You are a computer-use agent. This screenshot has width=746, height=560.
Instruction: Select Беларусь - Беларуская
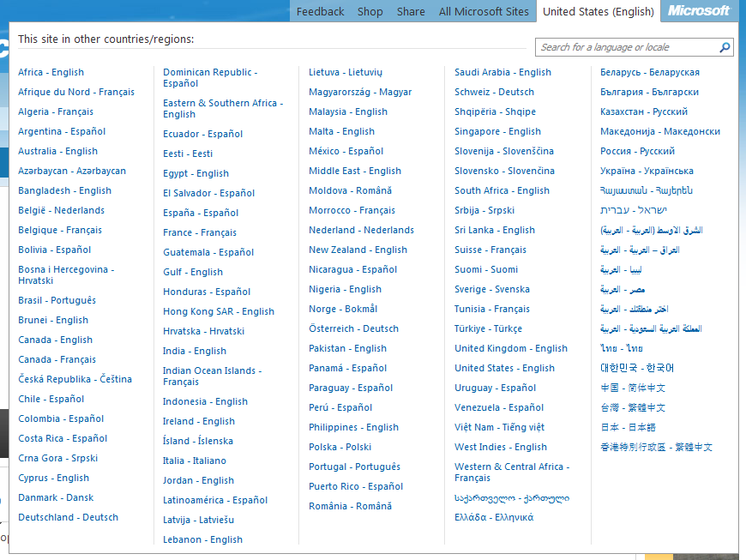pyautogui.click(x=650, y=72)
